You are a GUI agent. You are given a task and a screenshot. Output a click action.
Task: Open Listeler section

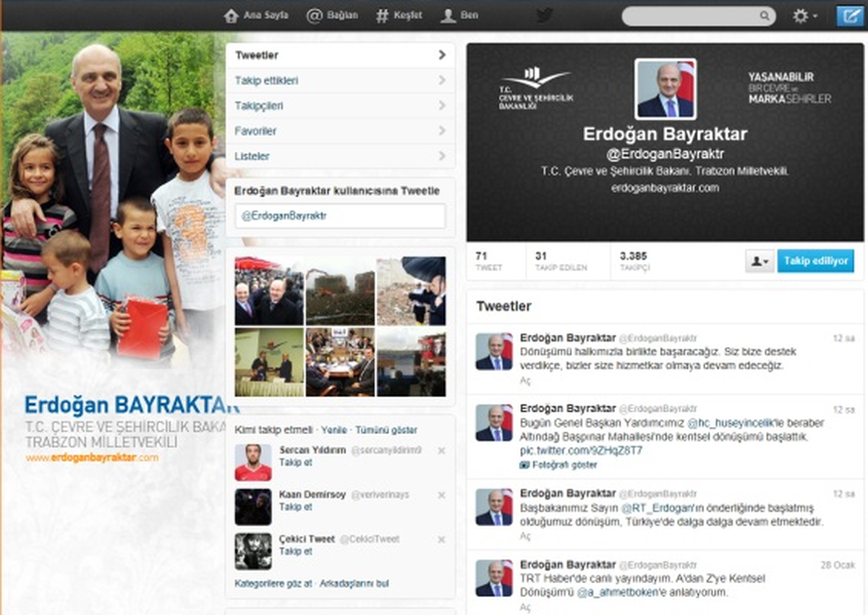[x=340, y=156]
